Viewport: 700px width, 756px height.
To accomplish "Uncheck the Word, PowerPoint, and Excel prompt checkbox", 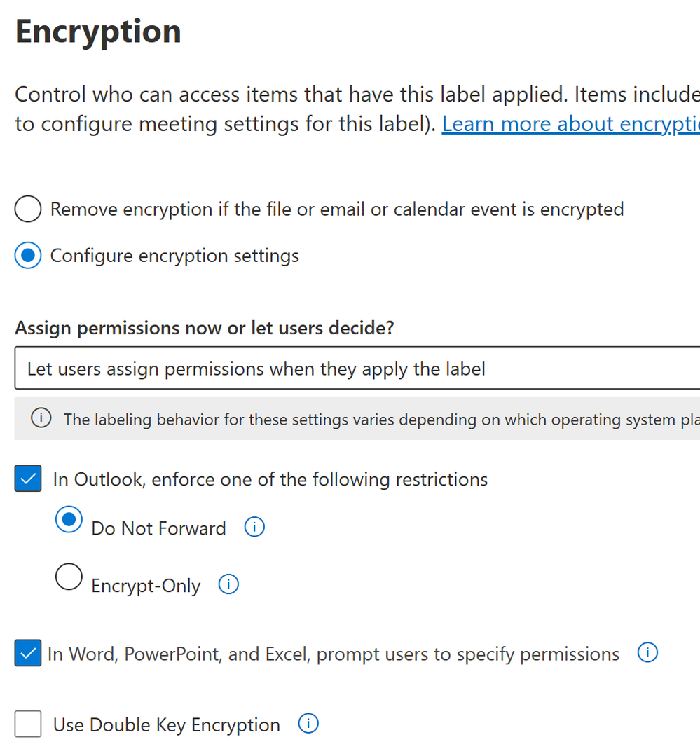I will tap(28, 653).
